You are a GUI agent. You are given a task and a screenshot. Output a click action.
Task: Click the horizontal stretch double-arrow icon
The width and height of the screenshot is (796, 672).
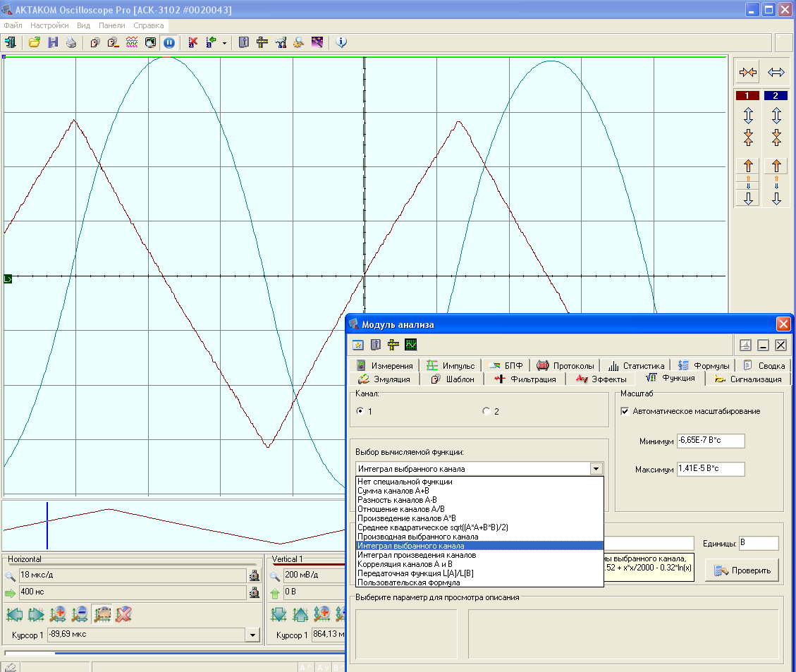776,72
